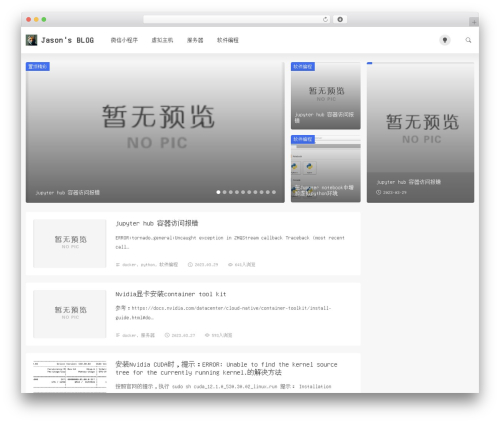
Task: Select the first carousel dot
Action: point(218,192)
